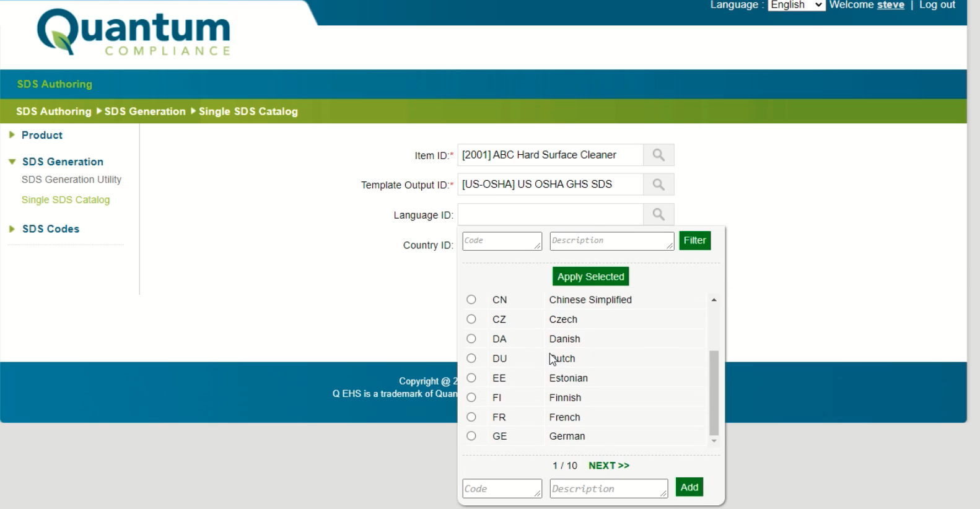Select the EE Estonian radio button
The height and width of the screenshot is (509, 980).
[x=471, y=378]
